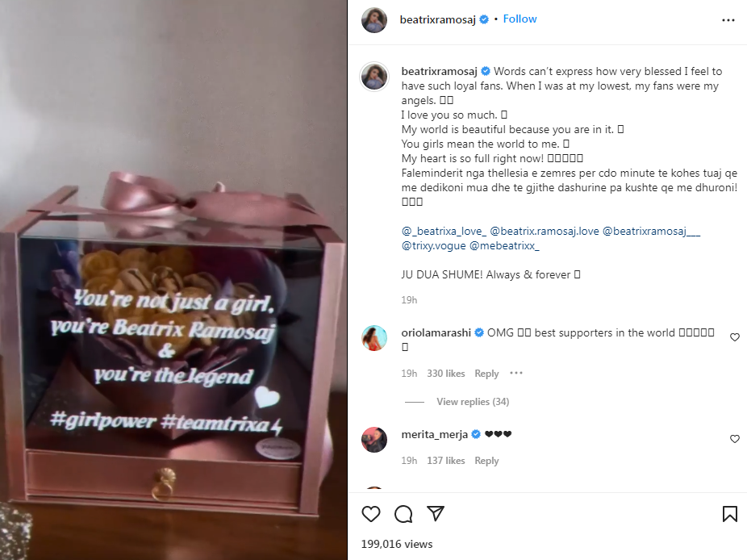Open merita_merja's profile avatar
Screen dimensions: 747x560
[374, 440]
